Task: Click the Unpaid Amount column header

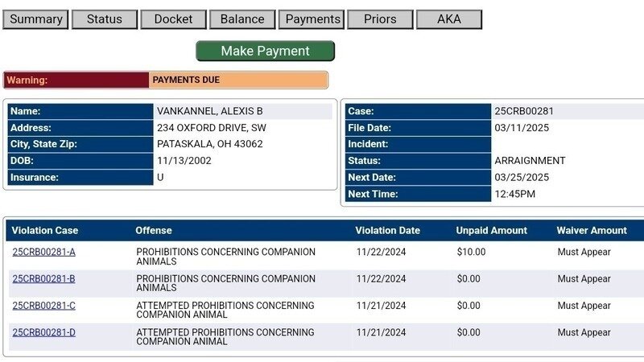Action: 491,231
